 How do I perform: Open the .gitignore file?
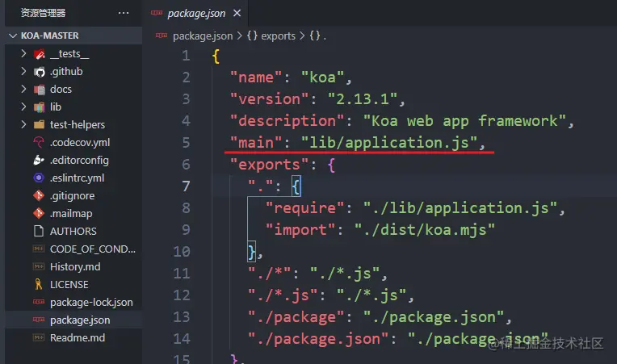[73, 195]
